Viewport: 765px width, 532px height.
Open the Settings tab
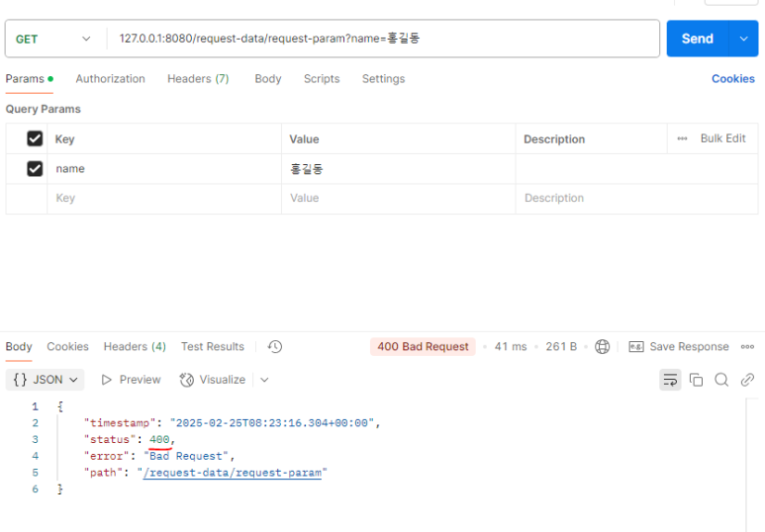[383, 78]
